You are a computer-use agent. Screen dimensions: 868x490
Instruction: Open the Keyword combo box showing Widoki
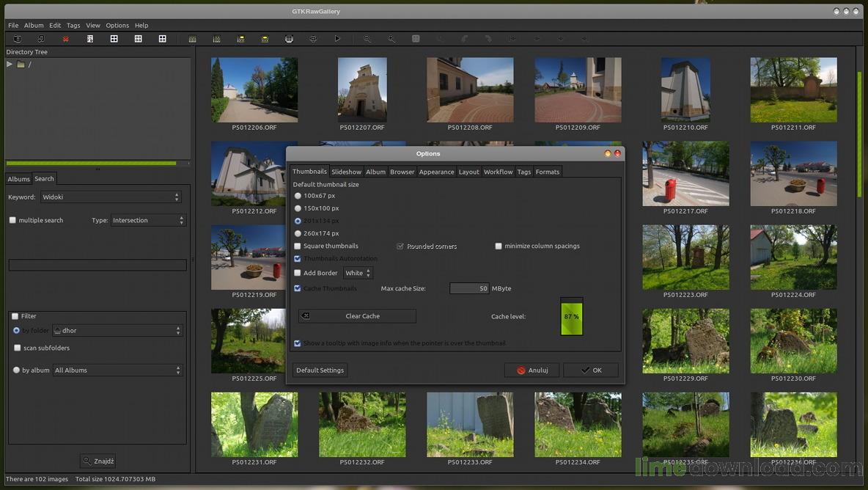click(x=111, y=197)
